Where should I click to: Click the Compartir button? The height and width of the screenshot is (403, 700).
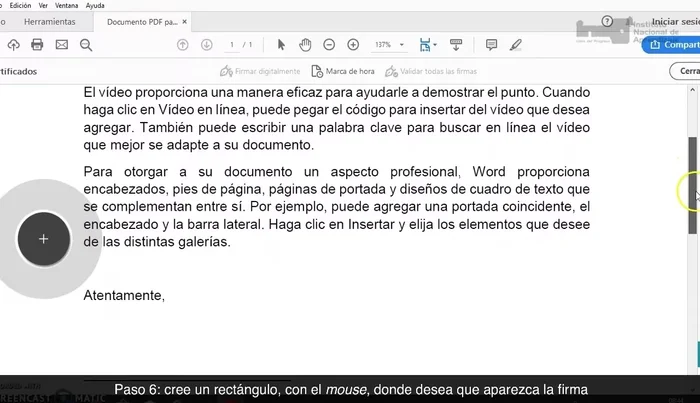(x=671, y=45)
